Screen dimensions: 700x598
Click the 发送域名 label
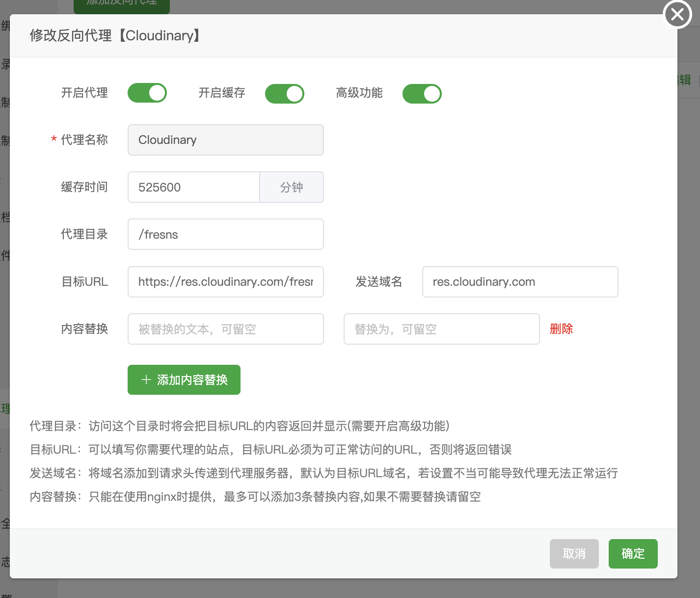point(379,282)
